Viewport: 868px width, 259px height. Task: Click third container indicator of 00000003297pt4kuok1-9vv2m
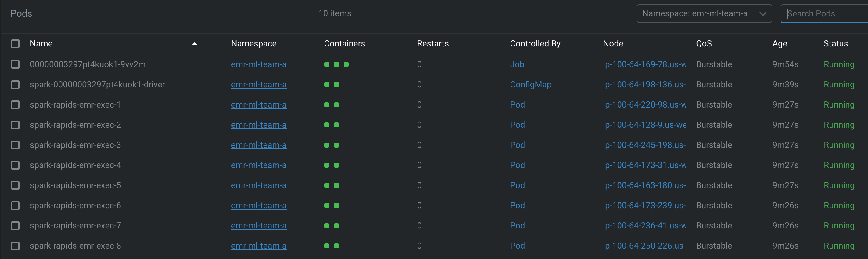click(x=346, y=64)
